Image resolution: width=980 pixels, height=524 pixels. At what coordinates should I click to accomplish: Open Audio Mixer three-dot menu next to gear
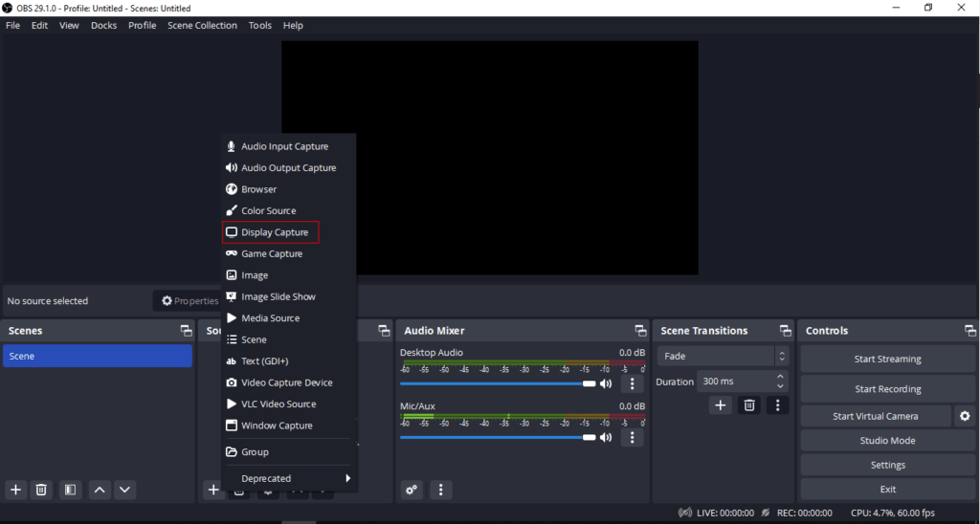coord(440,490)
